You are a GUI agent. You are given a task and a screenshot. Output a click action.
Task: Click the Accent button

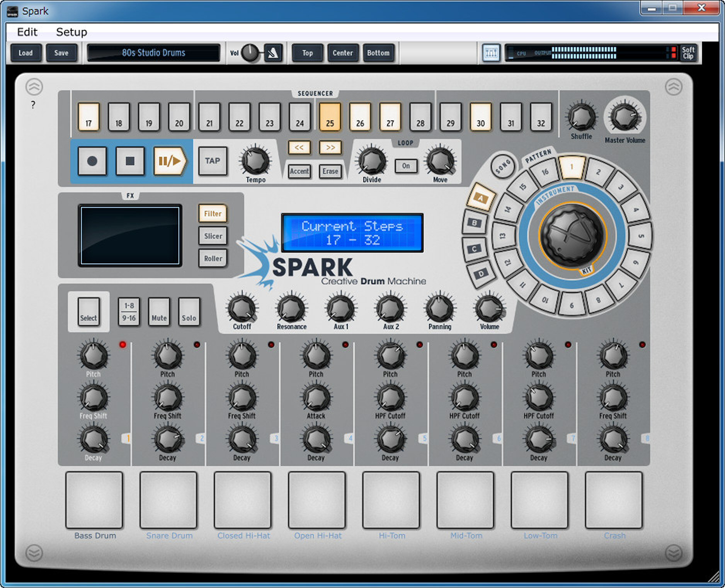(299, 171)
